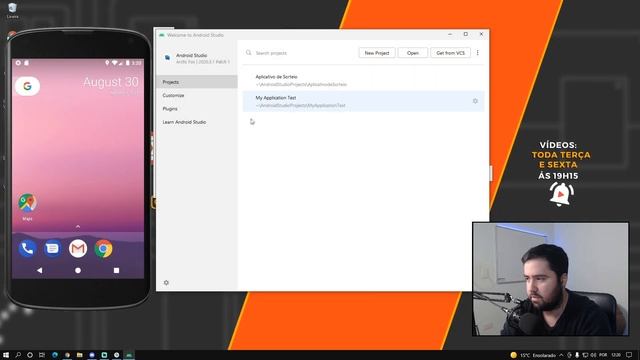
Task: Click the New Project button
Action: pyautogui.click(x=377, y=53)
